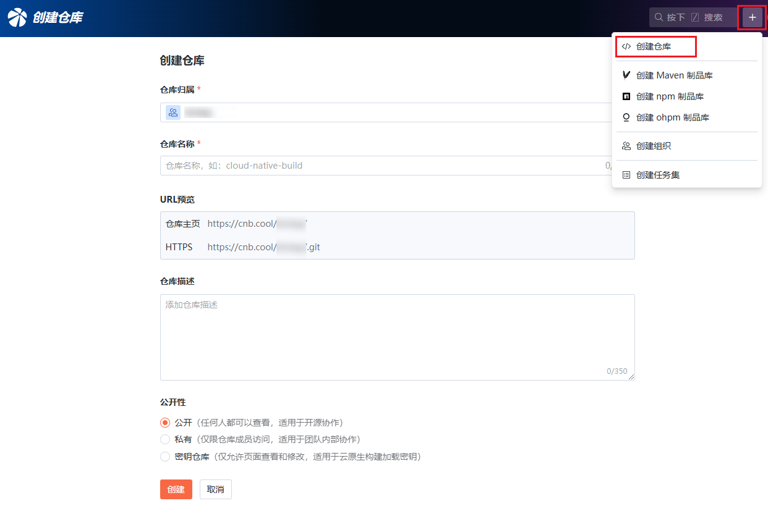Click the Maven icon in dropdown menu

pos(626,75)
